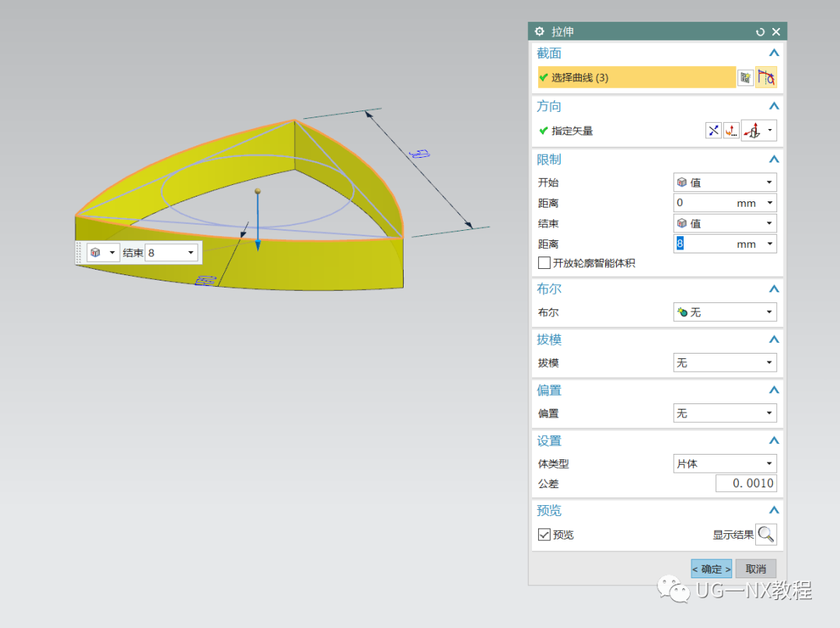Viewport: 840px width, 628px height.
Task: Click the inferred vector icon
Action: [x=753, y=131]
